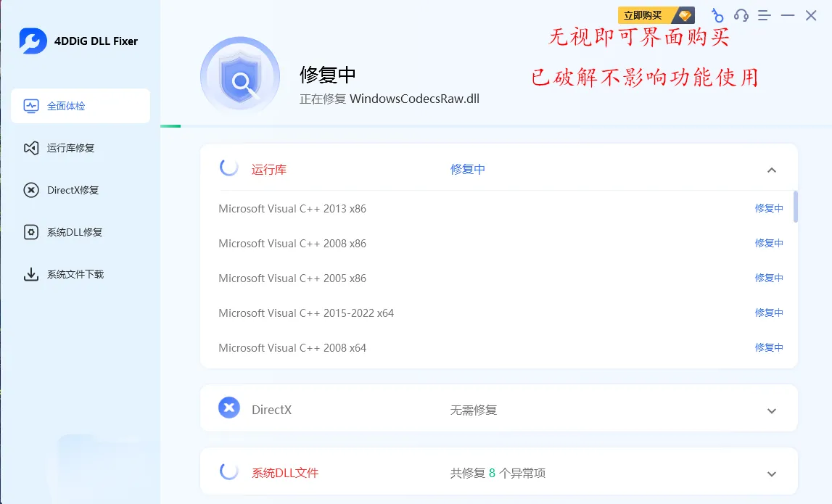The height and width of the screenshot is (504, 832).
Task: Click the 系统DLL文件 spinning status icon
Action: pos(229,471)
